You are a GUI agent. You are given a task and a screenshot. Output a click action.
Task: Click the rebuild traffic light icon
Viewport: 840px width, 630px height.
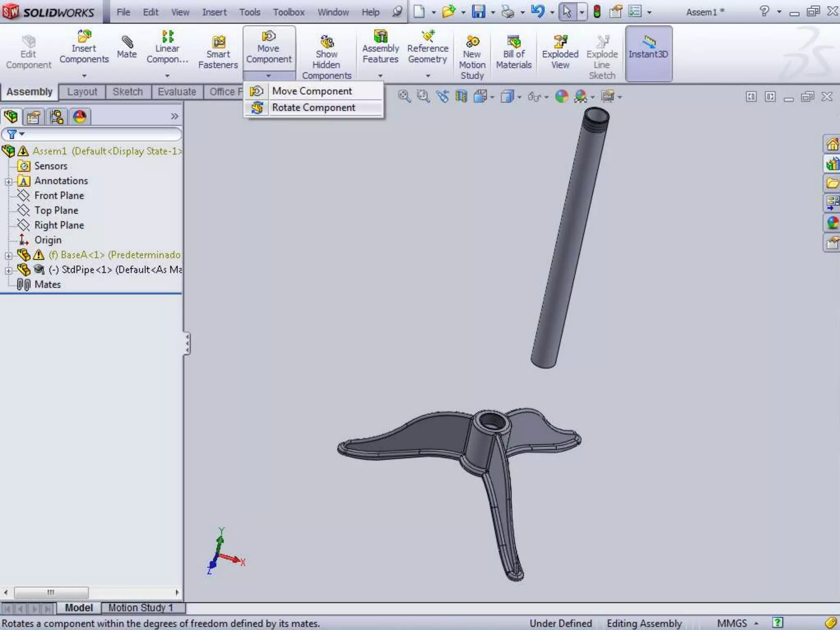point(597,12)
